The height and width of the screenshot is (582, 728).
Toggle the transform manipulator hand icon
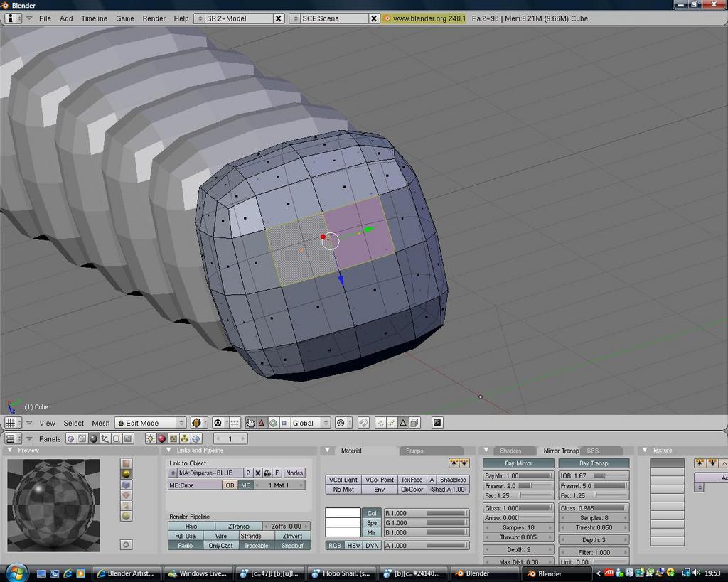click(x=250, y=423)
